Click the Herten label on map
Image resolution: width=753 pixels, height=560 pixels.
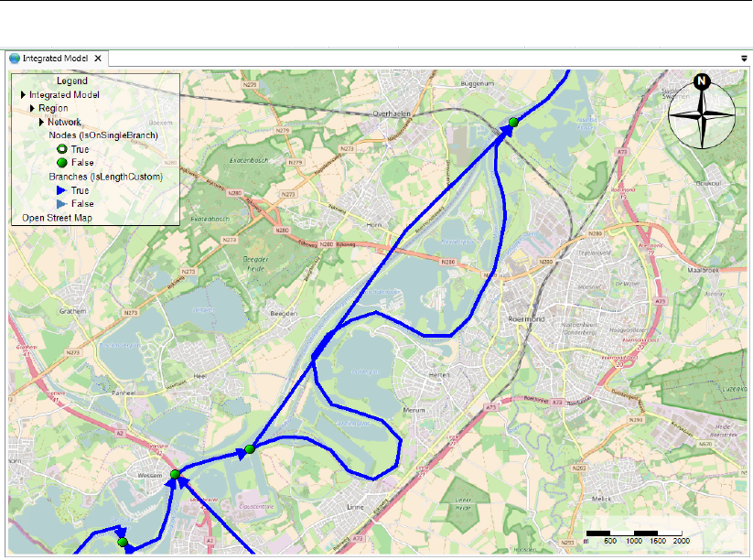pos(439,374)
